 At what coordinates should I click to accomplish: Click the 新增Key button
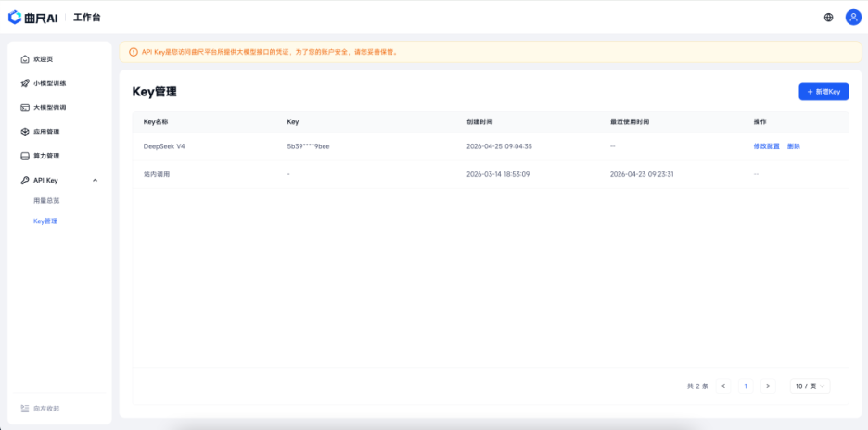tap(823, 92)
